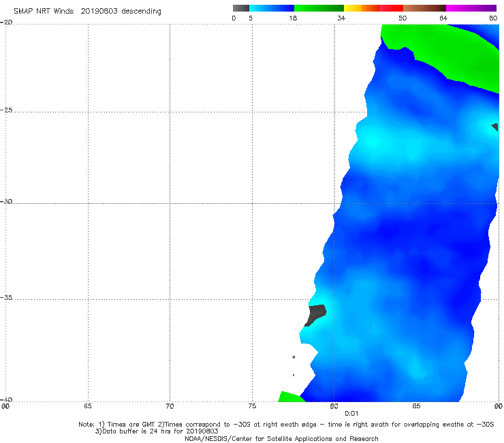Click the color bar label "18"

click(293, 18)
